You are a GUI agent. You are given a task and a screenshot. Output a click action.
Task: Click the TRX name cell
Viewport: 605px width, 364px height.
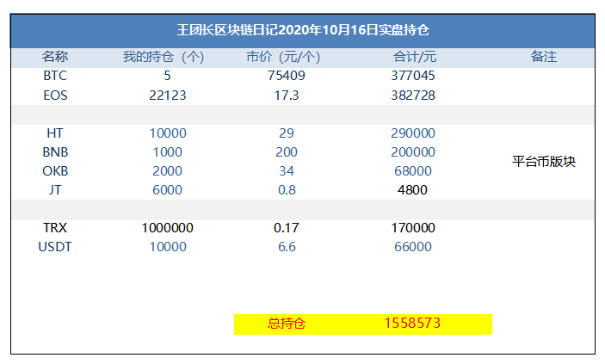[55, 228]
